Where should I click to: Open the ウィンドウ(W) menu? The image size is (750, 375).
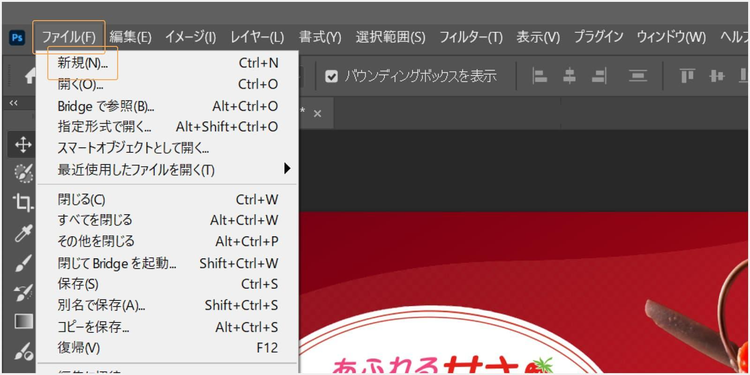[672, 37]
